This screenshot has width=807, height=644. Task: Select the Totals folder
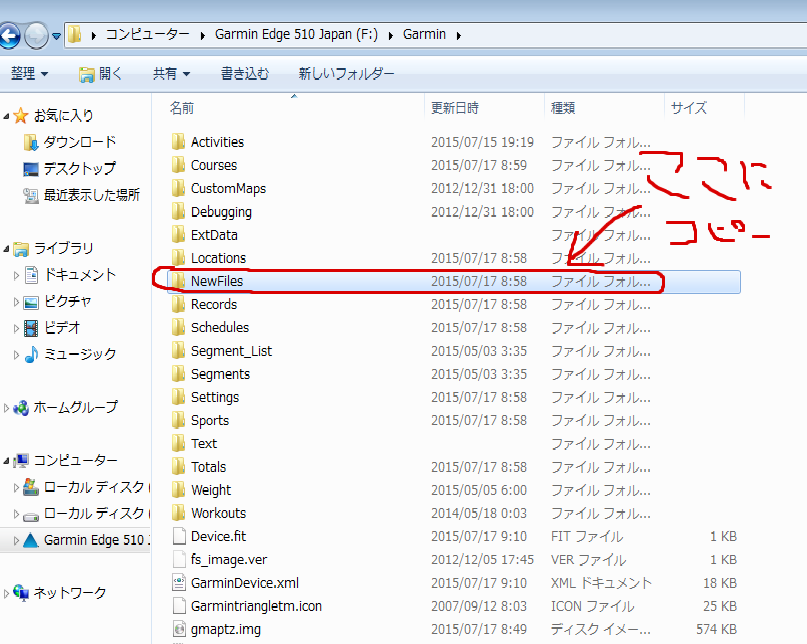point(208,467)
